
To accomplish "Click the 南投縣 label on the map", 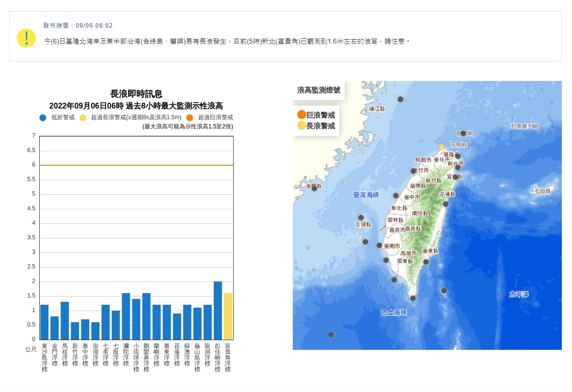I will (x=420, y=213).
